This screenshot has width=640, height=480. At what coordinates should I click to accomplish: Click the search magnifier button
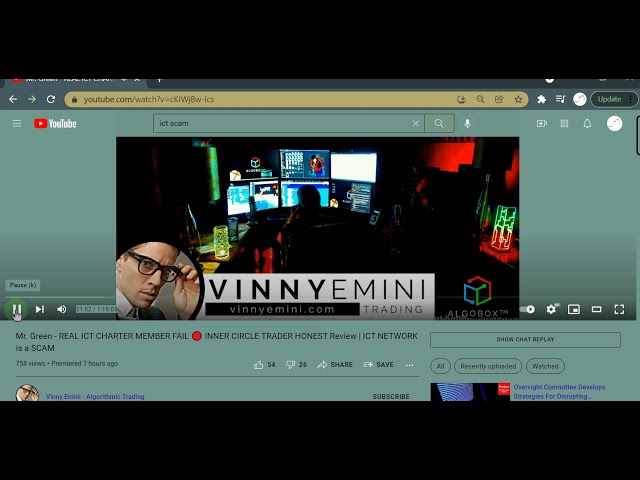pyautogui.click(x=438, y=123)
